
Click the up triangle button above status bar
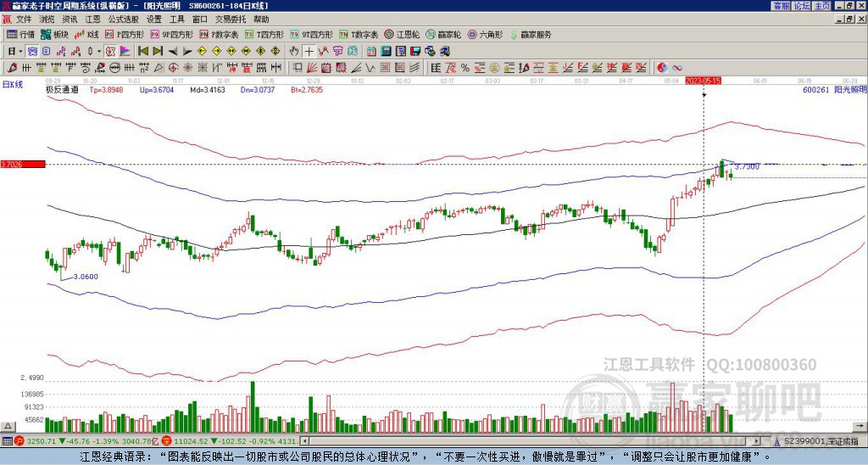point(8,427)
